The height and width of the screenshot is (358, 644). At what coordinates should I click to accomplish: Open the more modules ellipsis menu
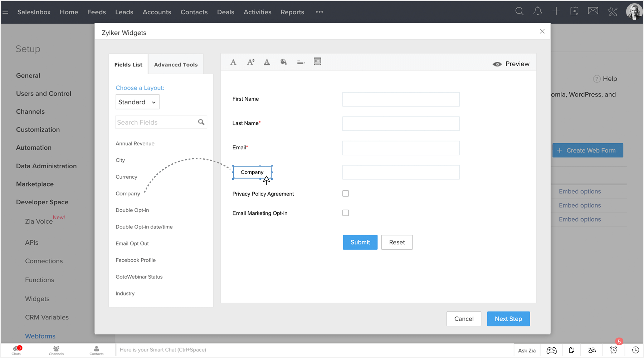click(x=319, y=12)
